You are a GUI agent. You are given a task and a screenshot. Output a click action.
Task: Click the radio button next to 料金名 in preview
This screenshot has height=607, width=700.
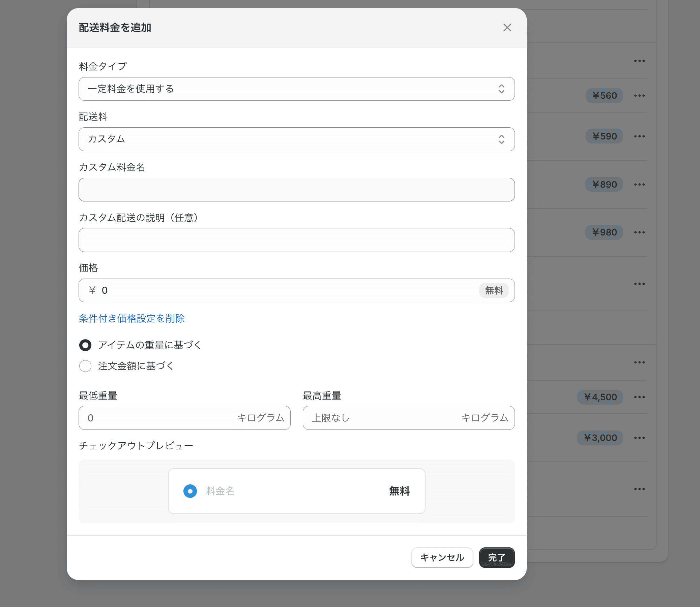coord(190,491)
